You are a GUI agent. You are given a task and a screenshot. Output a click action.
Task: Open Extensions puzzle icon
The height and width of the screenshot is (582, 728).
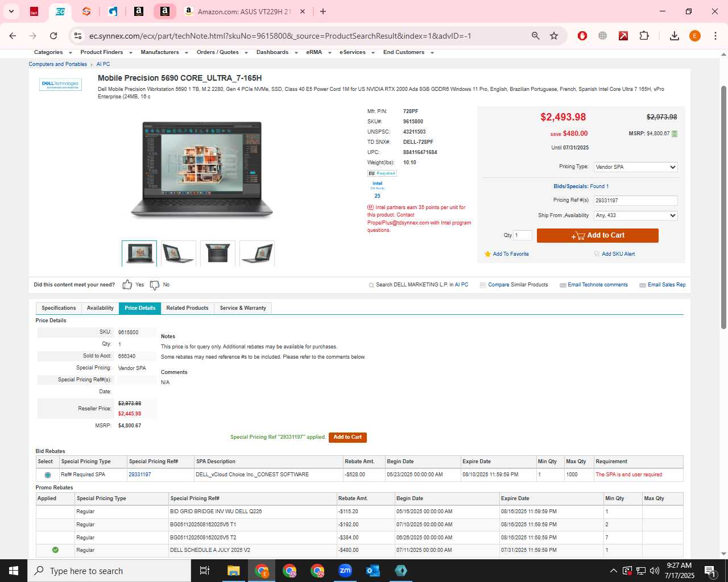pyautogui.click(x=644, y=36)
